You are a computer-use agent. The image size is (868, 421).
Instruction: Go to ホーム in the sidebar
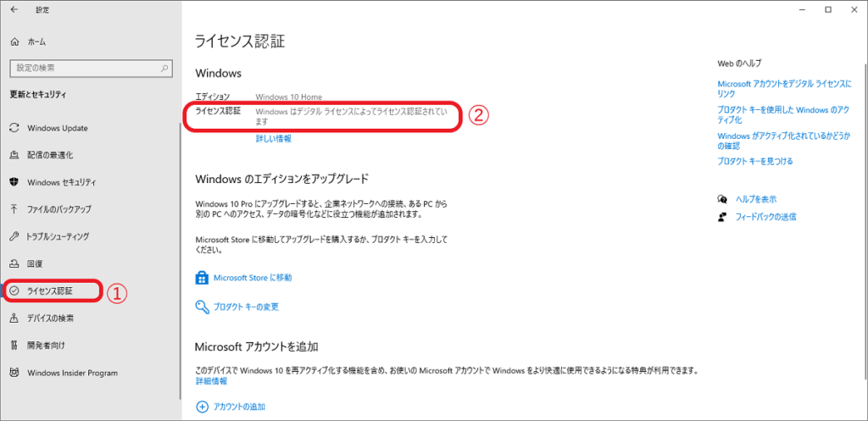tap(36, 42)
